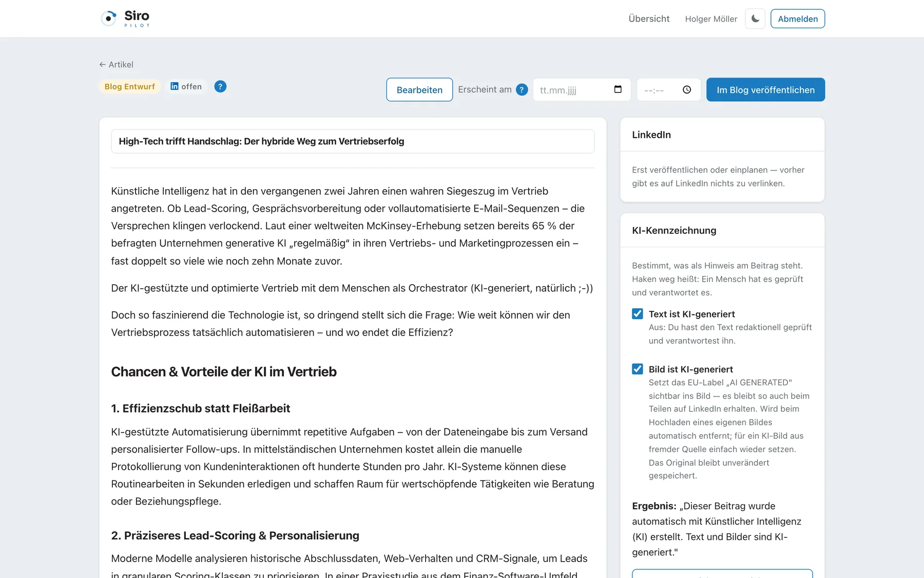
Task: Open the help tooltip next to Erscheint am
Action: (522, 89)
